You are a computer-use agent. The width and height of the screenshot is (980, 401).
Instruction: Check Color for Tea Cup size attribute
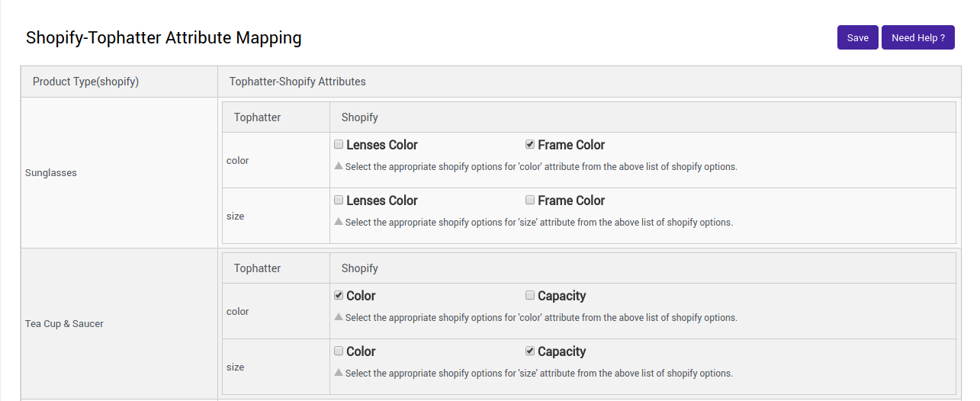point(339,351)
